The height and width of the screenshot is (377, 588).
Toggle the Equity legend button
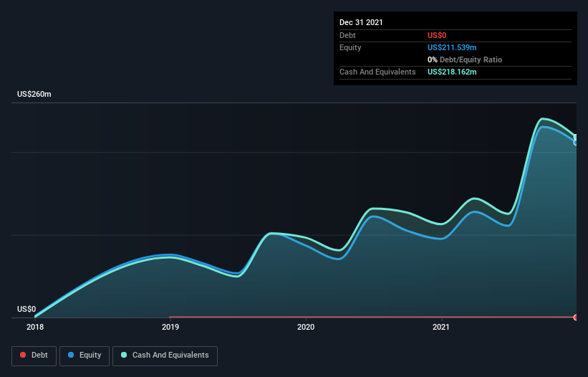[85, 355]
